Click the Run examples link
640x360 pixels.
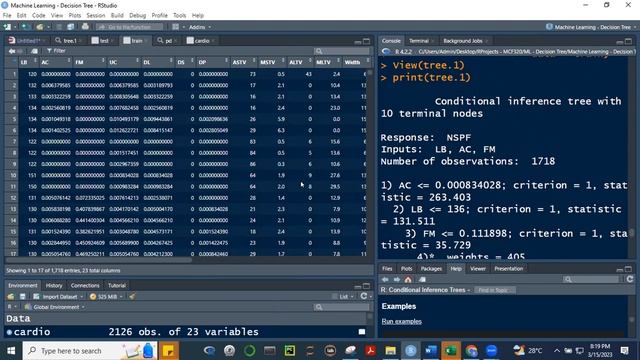tap(401, 322)
